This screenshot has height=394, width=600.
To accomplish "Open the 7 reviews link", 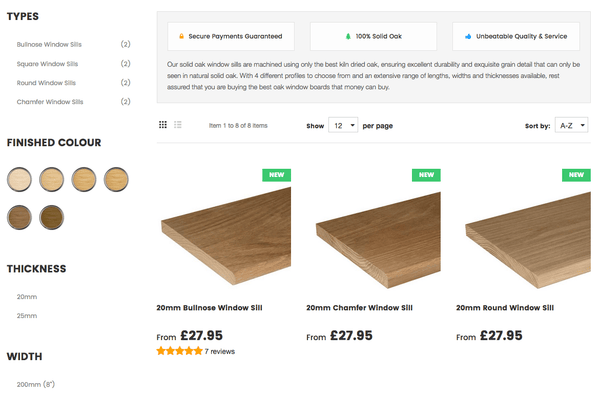I will tap(220, 351).
